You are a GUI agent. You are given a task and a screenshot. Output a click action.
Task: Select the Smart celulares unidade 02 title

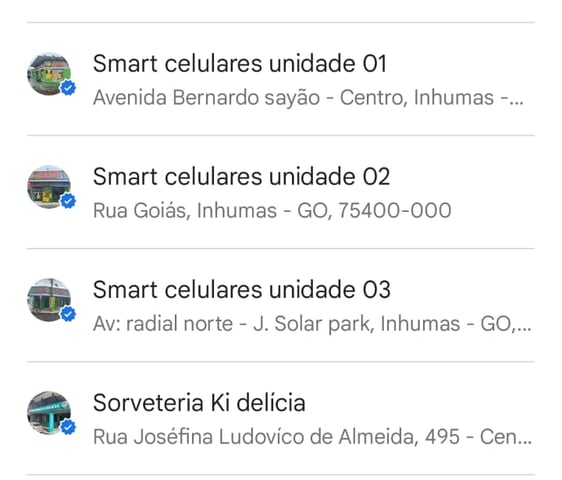pyautogui.click(x=241, y=177)
